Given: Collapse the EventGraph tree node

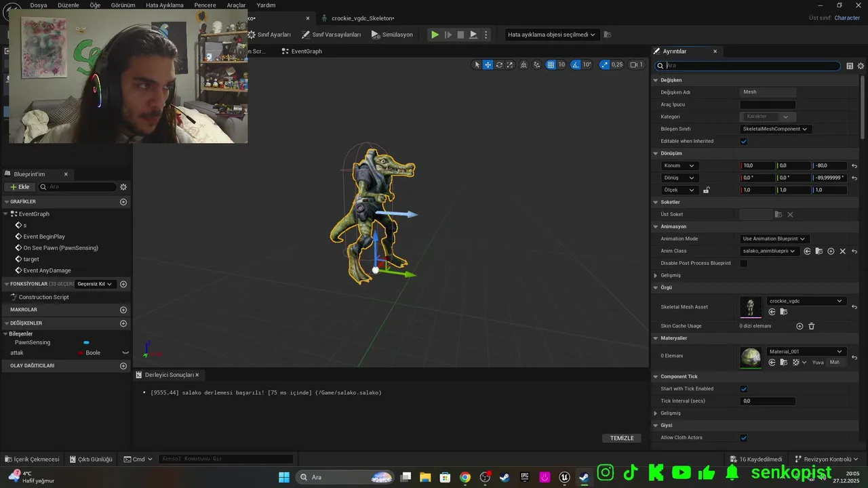Looking at the screenshot, I should pos(6,214).
